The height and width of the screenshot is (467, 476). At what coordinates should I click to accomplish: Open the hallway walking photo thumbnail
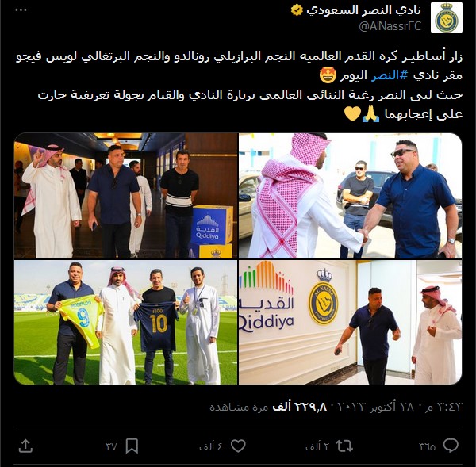pos(125,196)
